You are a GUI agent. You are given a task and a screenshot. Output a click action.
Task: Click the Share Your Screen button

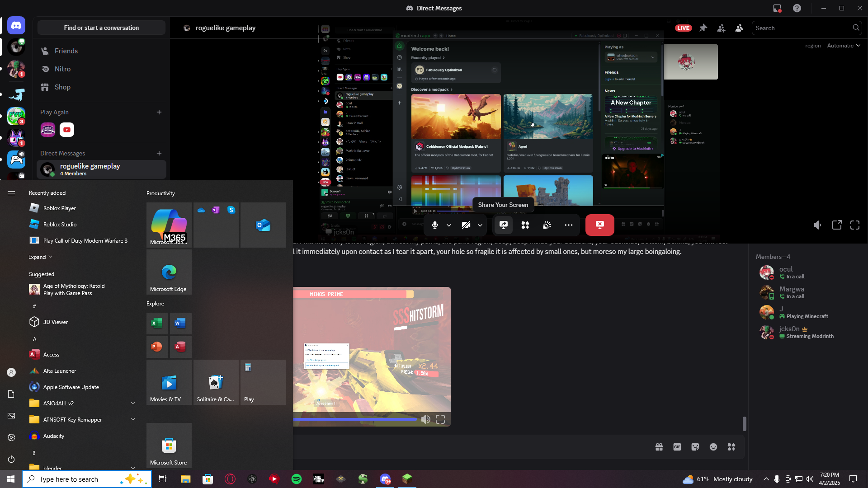click(503, 225)
